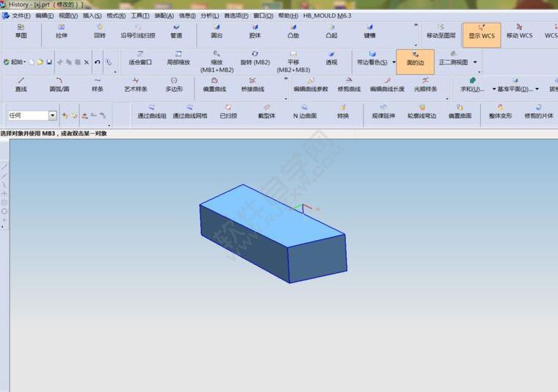This screenshot has width=558, height=392.
Task: Click 编辑曲线参数 edit curve parameters
Action: (x=311, y=84)
